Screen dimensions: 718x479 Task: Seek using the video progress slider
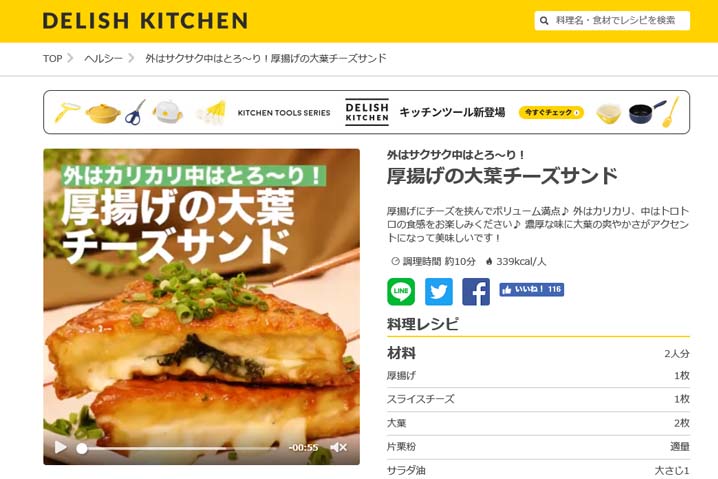point(179,448)
